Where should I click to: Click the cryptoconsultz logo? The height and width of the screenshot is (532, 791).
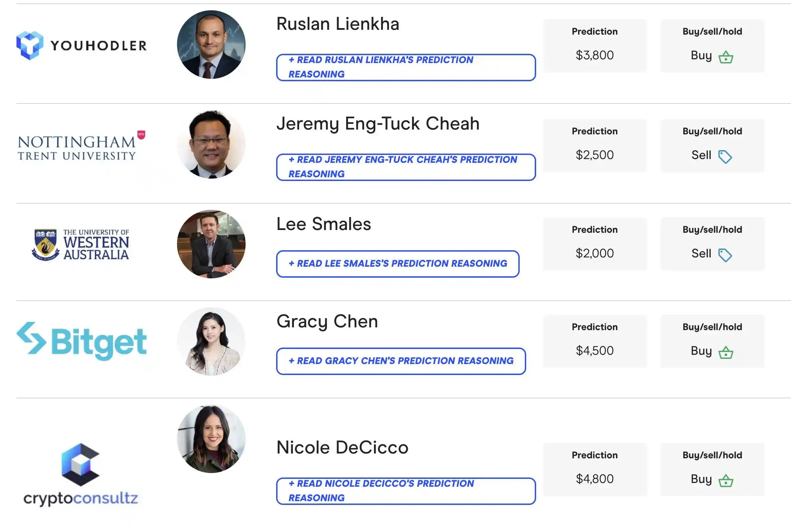pos(81,475)
